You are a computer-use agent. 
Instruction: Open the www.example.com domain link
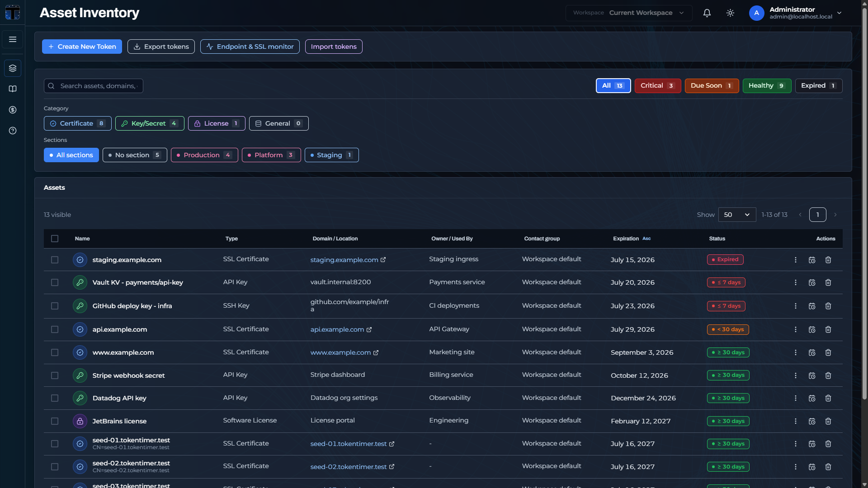340,352
